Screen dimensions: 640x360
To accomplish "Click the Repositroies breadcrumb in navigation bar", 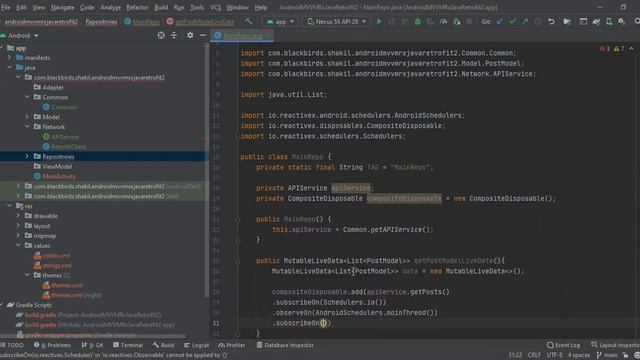I will (x=101, y=22).
